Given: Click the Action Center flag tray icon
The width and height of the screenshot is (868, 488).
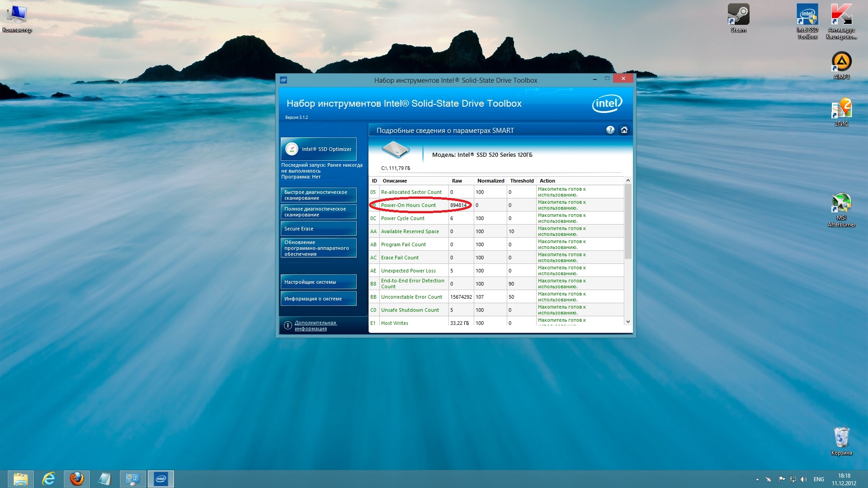Looking at the screenshot, I should [781, 479].
